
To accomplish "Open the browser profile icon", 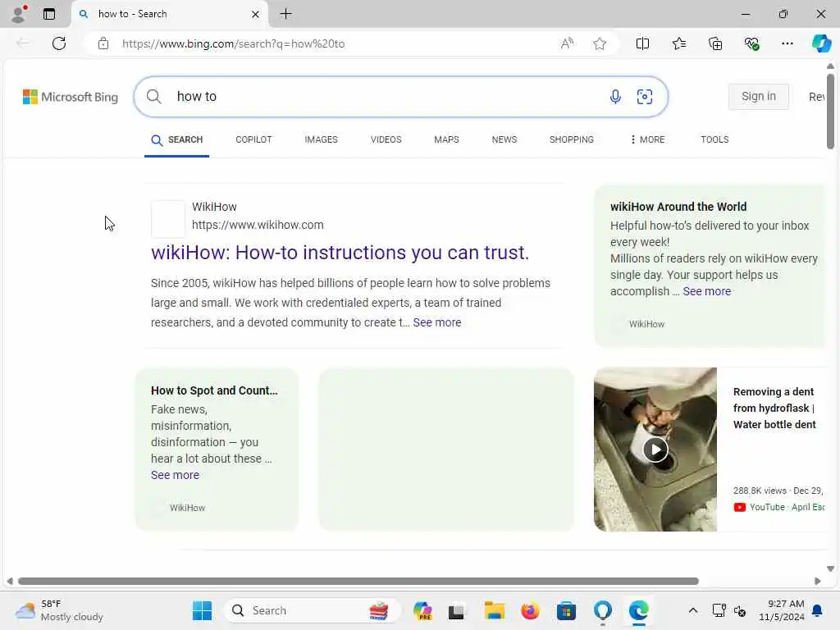I will coord(19,14).
